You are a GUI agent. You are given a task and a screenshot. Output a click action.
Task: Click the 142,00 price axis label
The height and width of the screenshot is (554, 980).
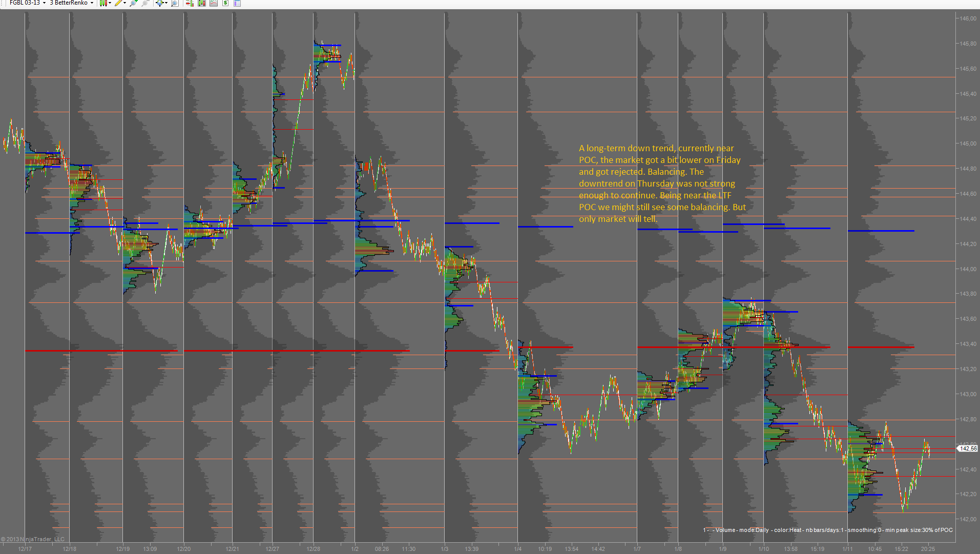click(968, 519)
